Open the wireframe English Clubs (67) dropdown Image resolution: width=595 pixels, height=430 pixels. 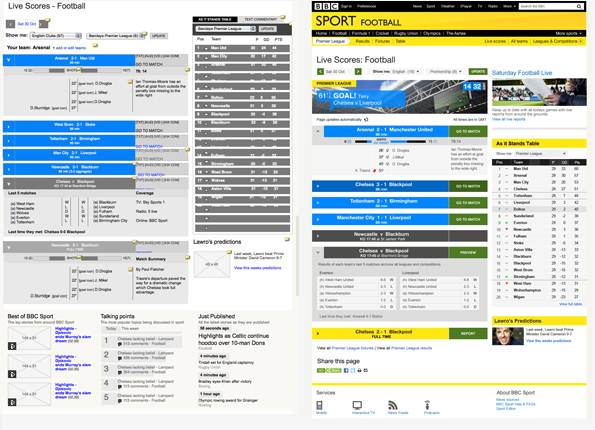[x=56, y=36]
